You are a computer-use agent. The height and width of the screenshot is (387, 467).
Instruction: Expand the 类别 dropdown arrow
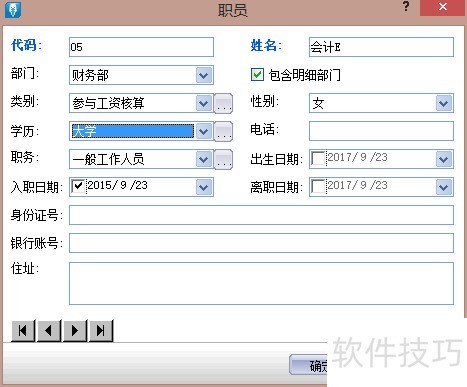204,103
